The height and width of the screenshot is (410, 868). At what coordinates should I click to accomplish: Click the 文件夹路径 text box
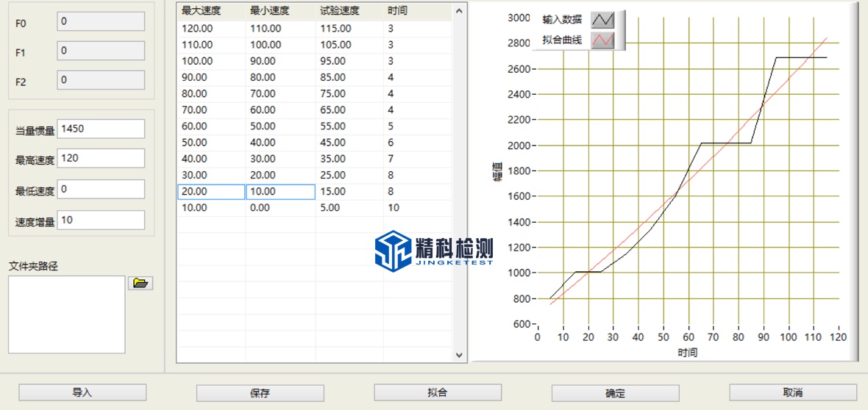coord(66,314)
